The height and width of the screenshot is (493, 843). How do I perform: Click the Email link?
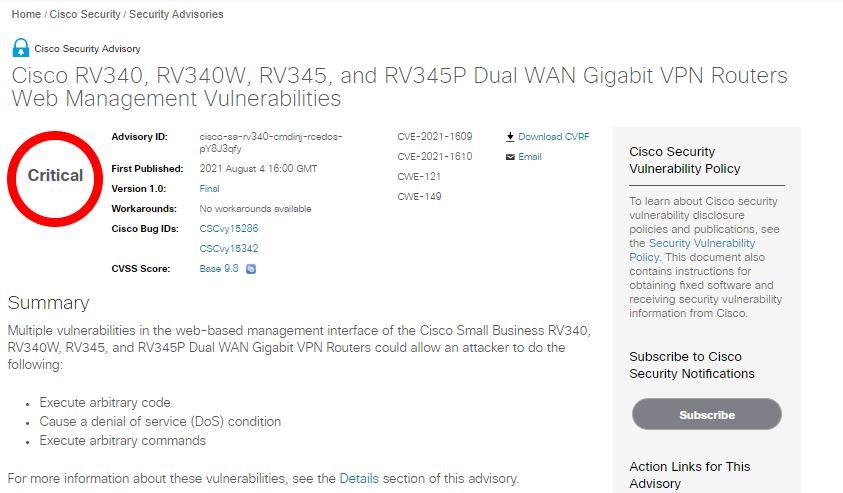point(530,156)
